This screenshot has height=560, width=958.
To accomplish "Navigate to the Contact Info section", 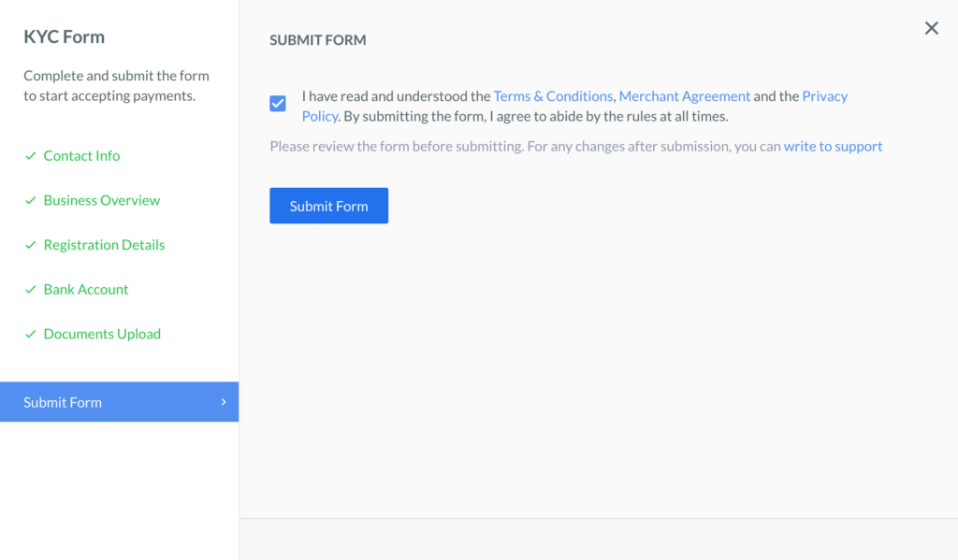I will click(x=81, y=155).
